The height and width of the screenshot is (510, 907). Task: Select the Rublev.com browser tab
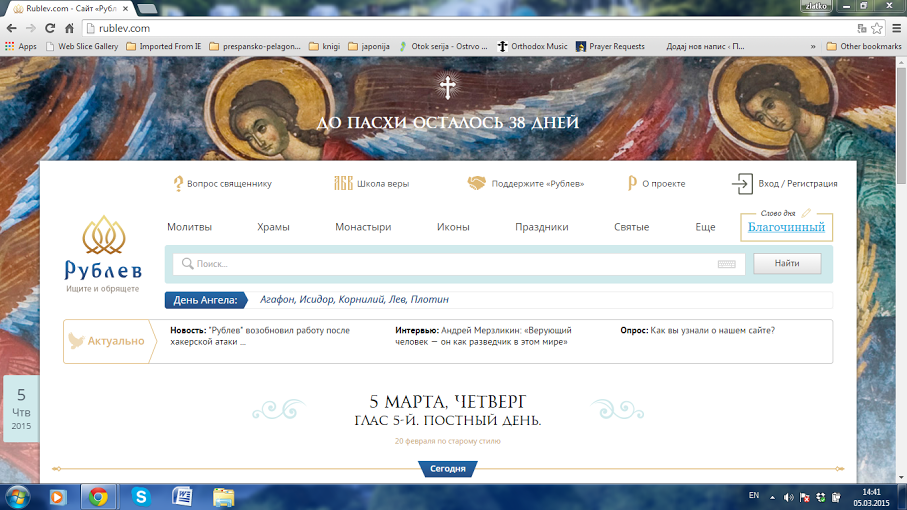coord(69,9)
